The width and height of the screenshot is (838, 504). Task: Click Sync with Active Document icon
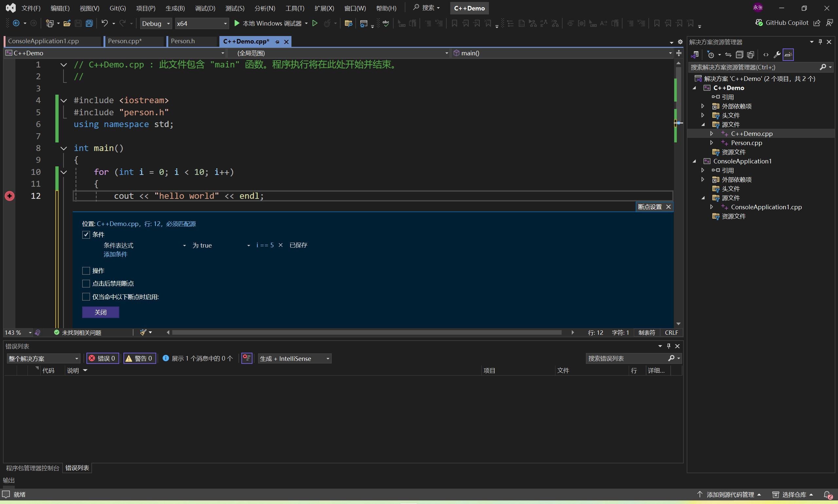point(728,55)
